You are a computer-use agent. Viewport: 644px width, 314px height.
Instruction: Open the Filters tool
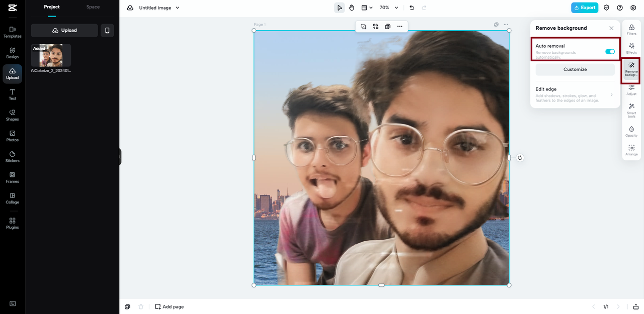631,30
